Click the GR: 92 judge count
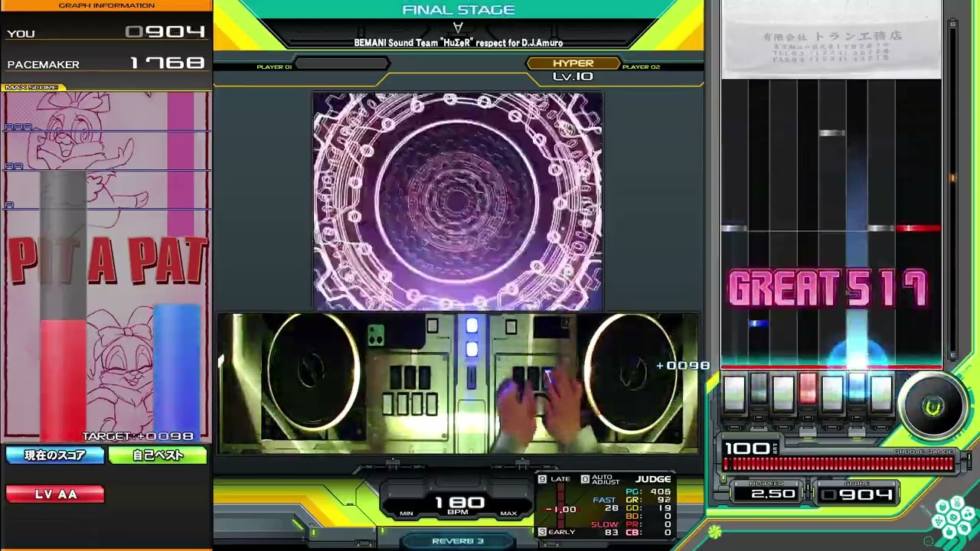 pyautogui.click(x=648, y=500)
